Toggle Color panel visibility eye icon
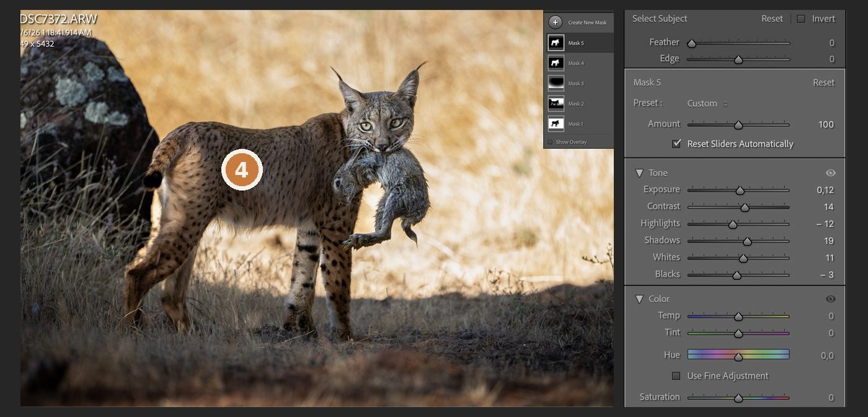Viewport: 868px width, 417px height. [x=831, y=298]
